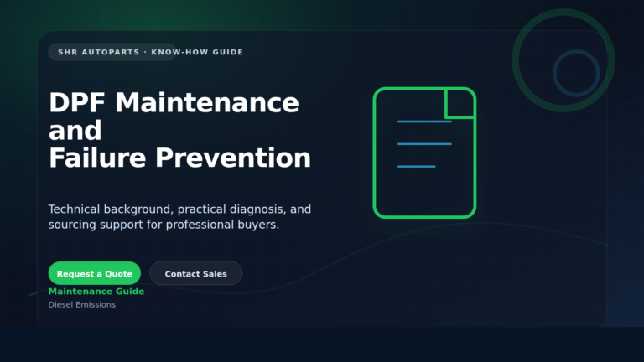The image size is (644, 362).
Task: Click the "Technical background, practical diagnosis" text line
Action: coord(179,209)
